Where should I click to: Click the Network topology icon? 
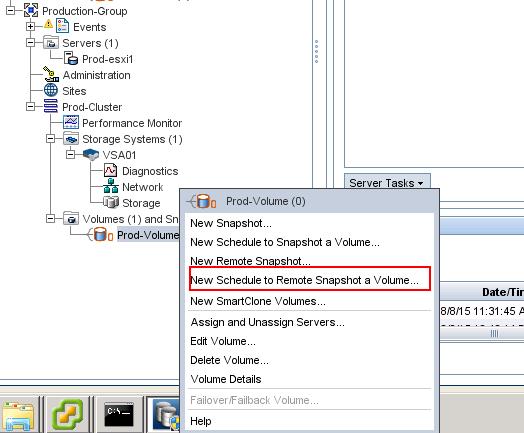pos(111,186)
